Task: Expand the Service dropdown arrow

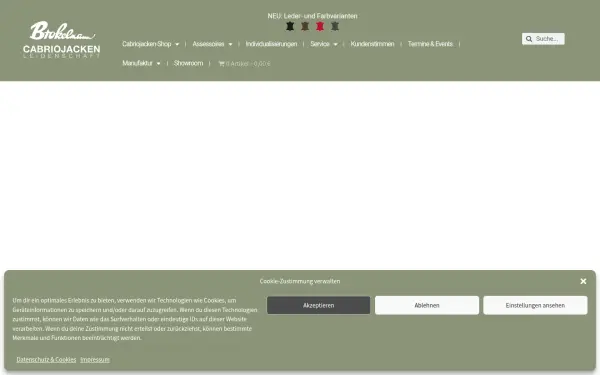Action: (x=335, y=44)
